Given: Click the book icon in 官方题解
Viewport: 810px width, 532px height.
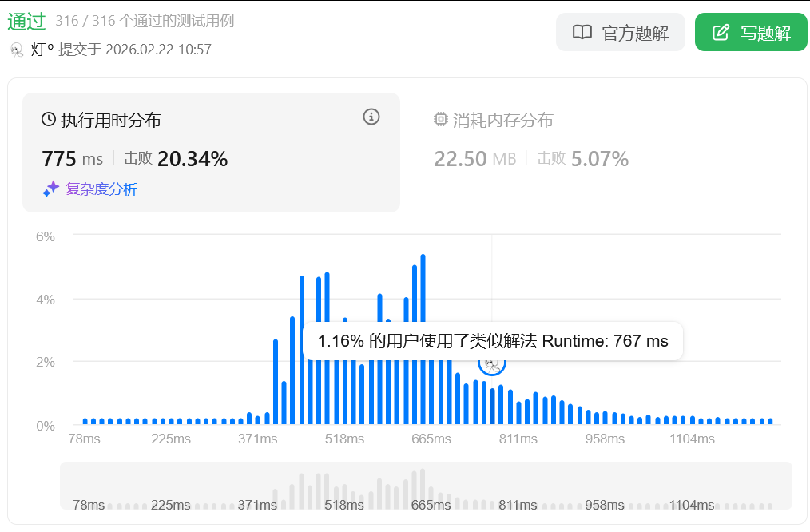Looking at the screenshot, I should 582,33.
